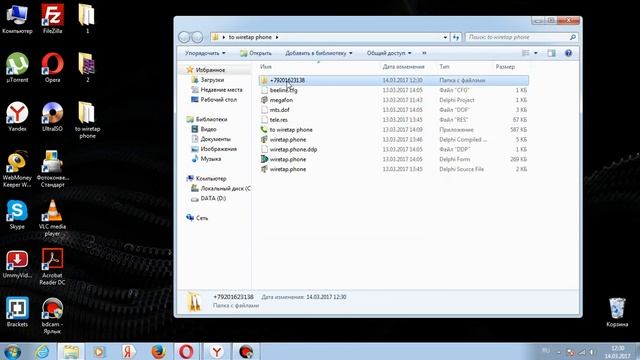The image size is (640, 360).
Task: Open the Yandex desktop shortcut
Action: tap(17, 116)
